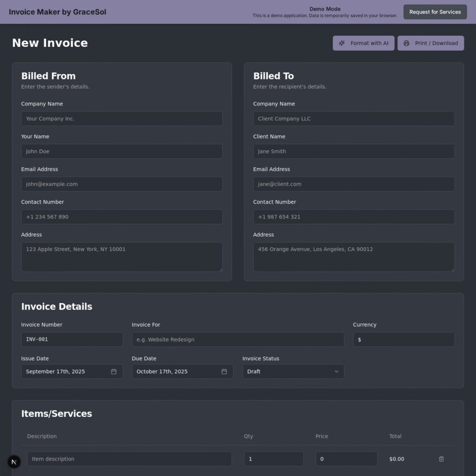Screen dimensions: 476x476
Task: Click the printer icon on Print / Download
Action: pos(406,43)
